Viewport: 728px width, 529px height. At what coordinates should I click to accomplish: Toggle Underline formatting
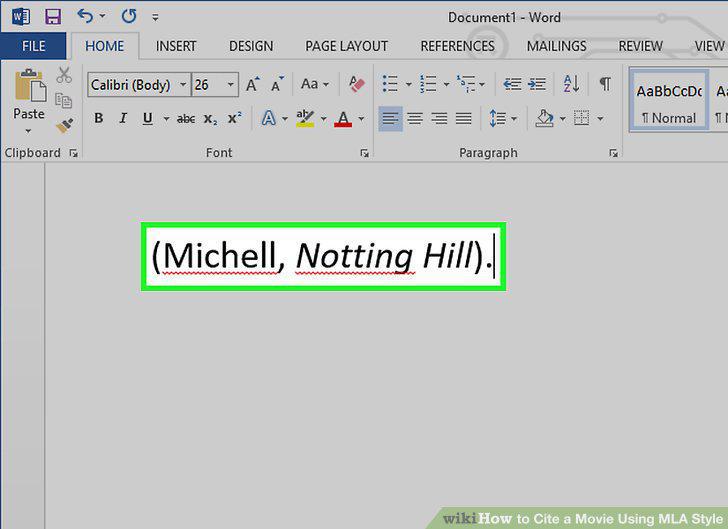pos(148,119)
